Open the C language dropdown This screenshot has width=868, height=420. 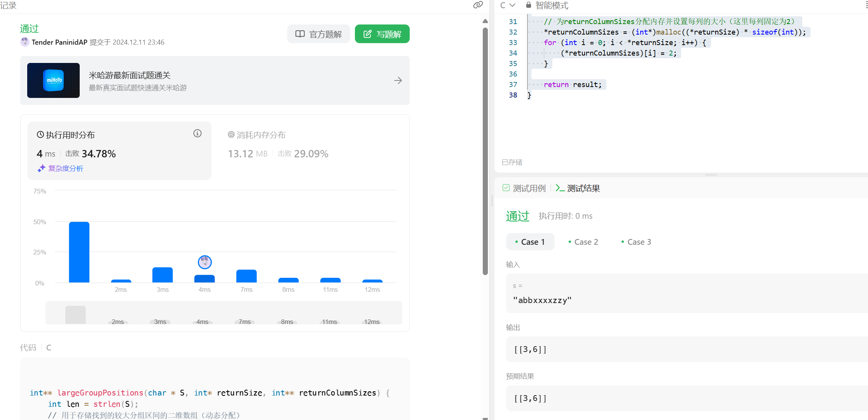pyautogui.click(x=508, y=5)
